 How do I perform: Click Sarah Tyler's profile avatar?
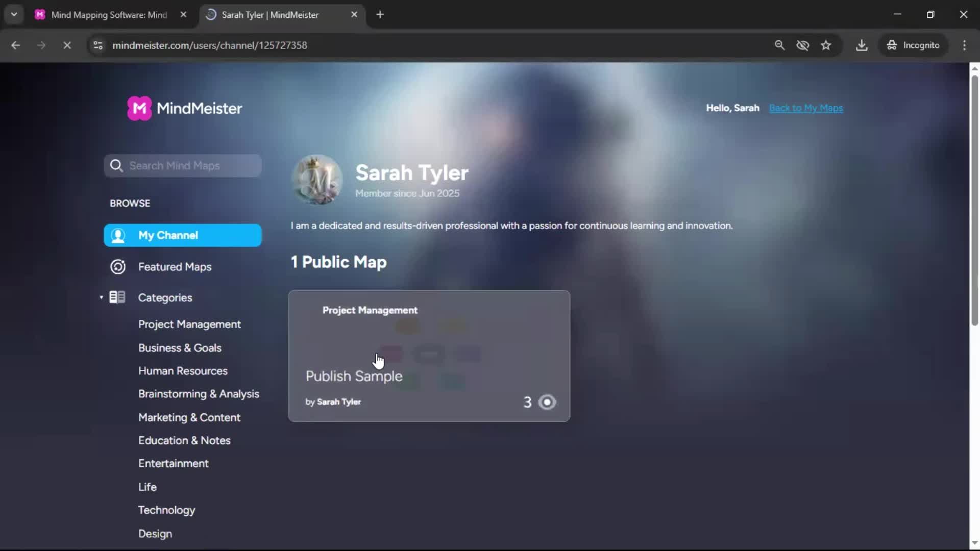pos(317,180)
